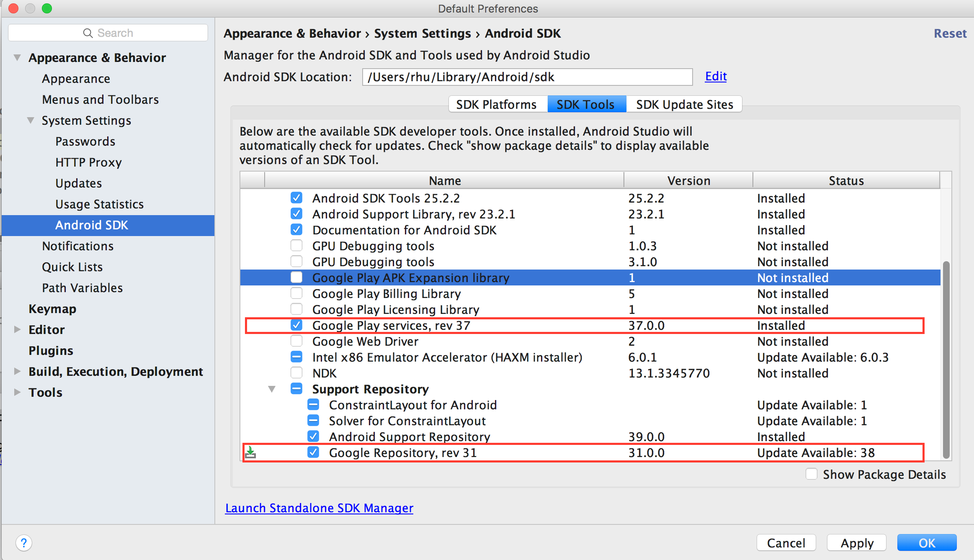Check Google Play APK Expansion library checkbox
974x560 pixels.
(296, 277)
